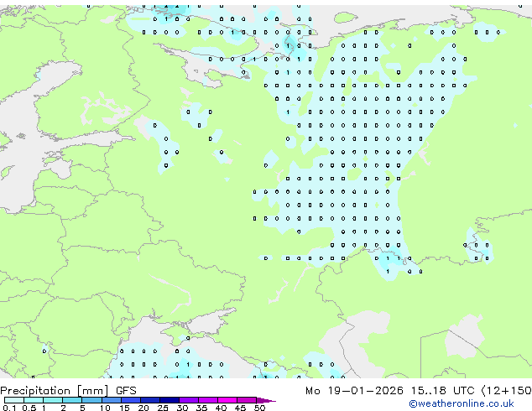
Task: Select the 30–35 mm purple legend box
Action: point(189,400)
